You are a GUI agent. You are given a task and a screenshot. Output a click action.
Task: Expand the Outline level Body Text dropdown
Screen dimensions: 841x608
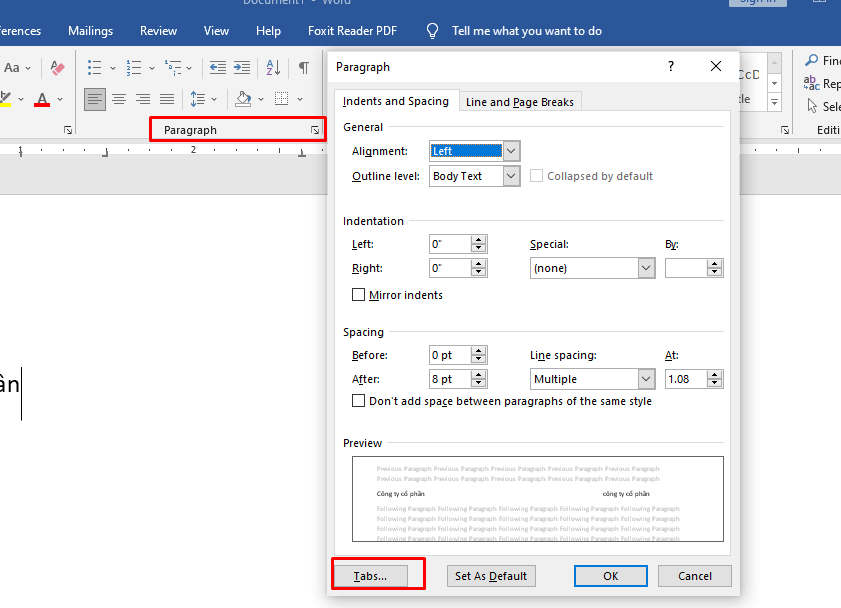(511, 176)
